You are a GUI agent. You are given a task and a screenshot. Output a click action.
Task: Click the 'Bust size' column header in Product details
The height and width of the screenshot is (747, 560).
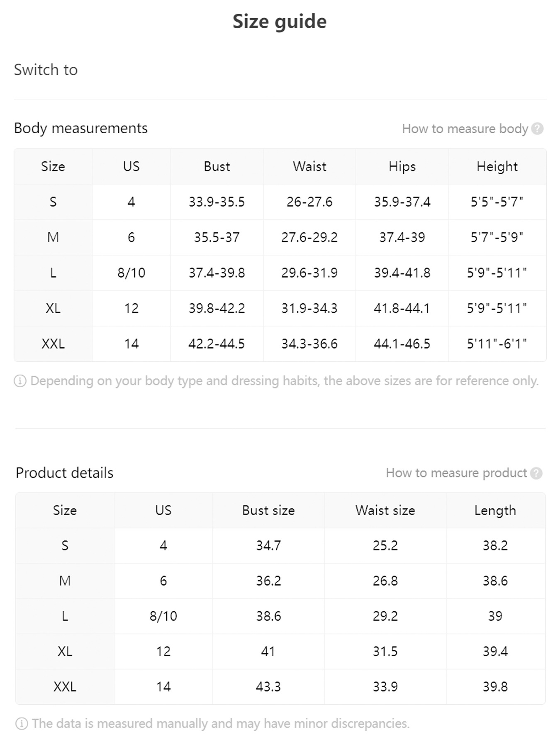pyautogui.click(x=268, y=510)
